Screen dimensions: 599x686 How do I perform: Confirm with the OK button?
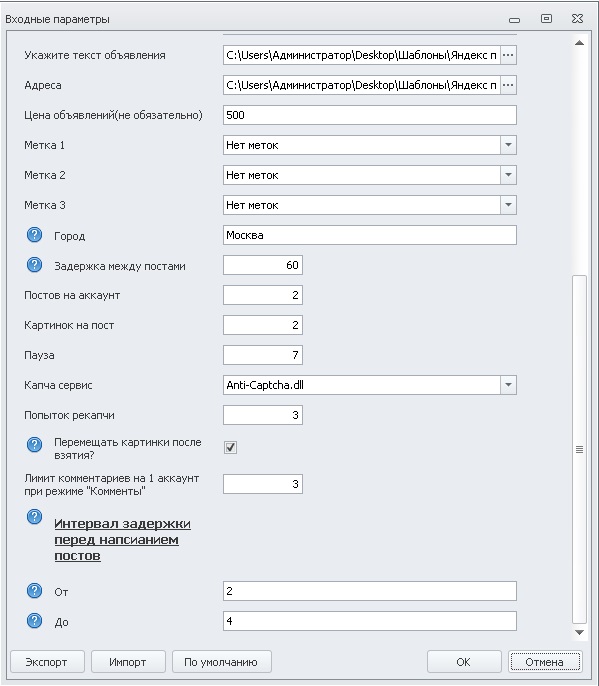(464, 662)
